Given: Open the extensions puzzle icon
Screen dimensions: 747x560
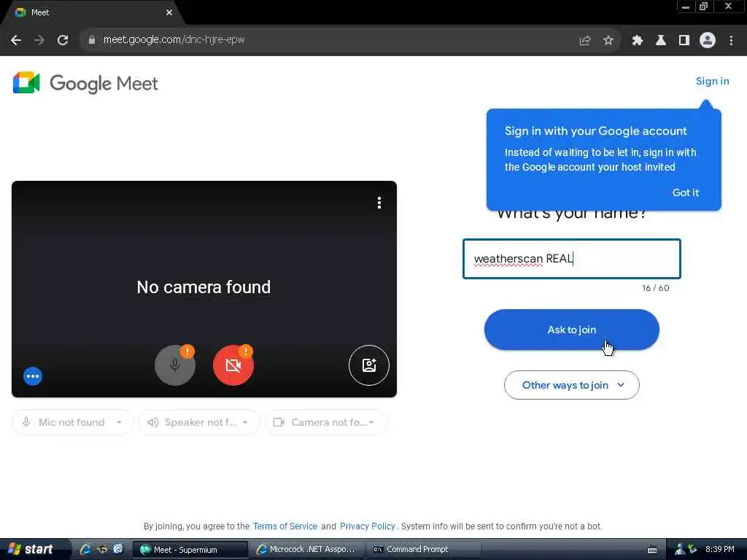Looking at the screenshot, I should tap(637, 41).
